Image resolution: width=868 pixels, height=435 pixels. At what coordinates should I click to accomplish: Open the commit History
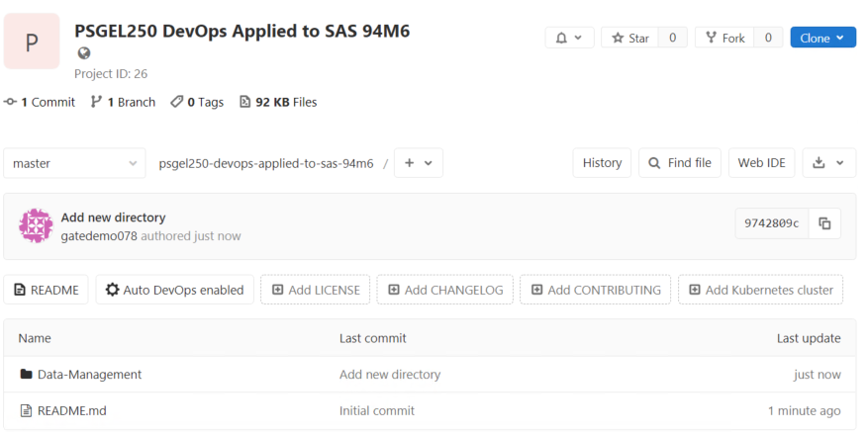pos(602,163)
